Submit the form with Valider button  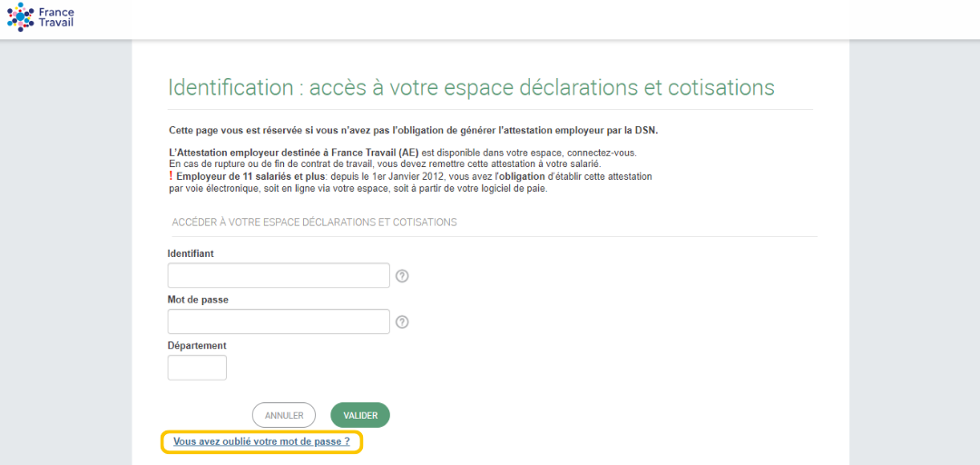tap(360, 416)
